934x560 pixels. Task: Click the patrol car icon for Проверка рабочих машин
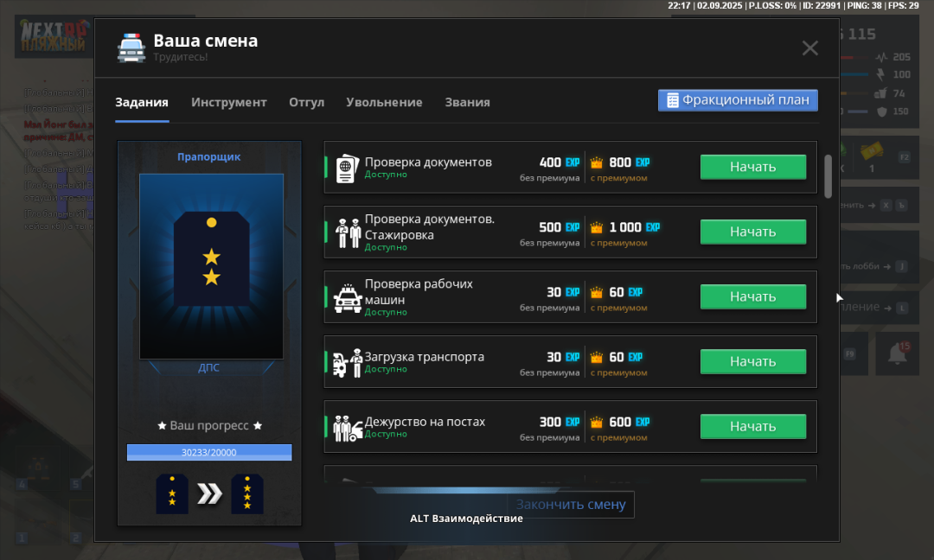pos(348,297)
